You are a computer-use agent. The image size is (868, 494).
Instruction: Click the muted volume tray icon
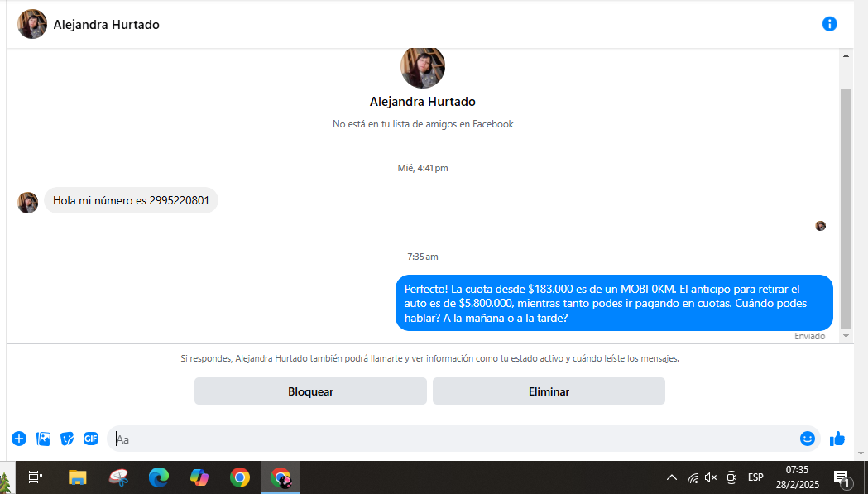(712, 477)
